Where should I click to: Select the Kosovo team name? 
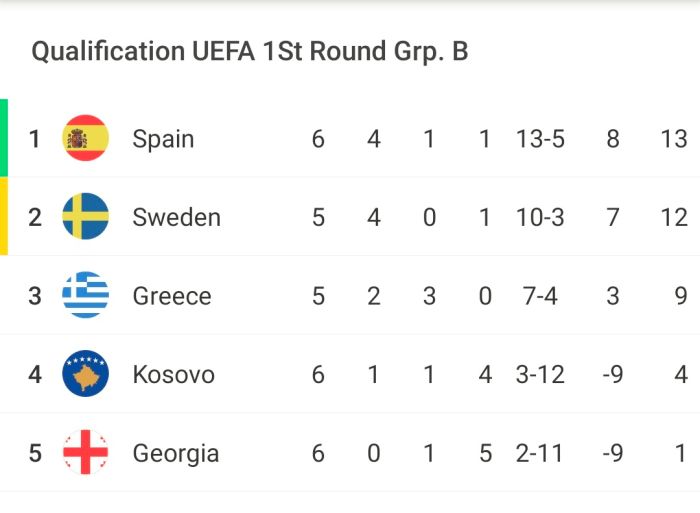tap(174, 375)
